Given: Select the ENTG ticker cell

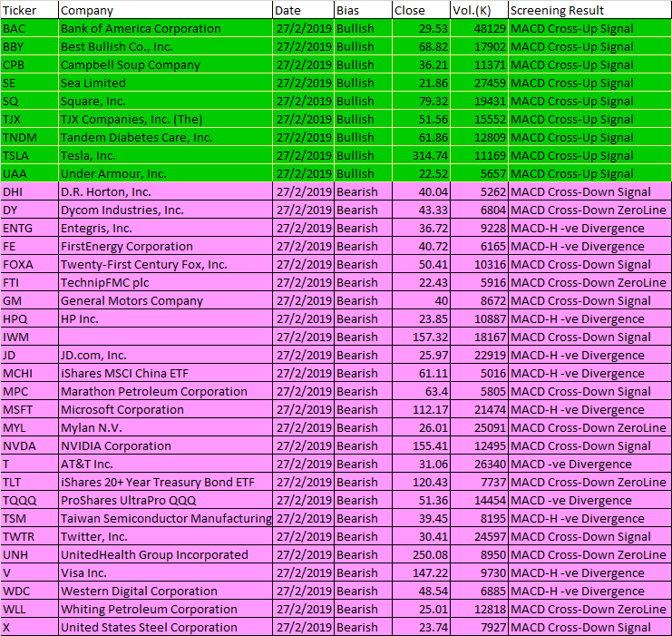Looking at the screenshot, I should pos(29,228).
